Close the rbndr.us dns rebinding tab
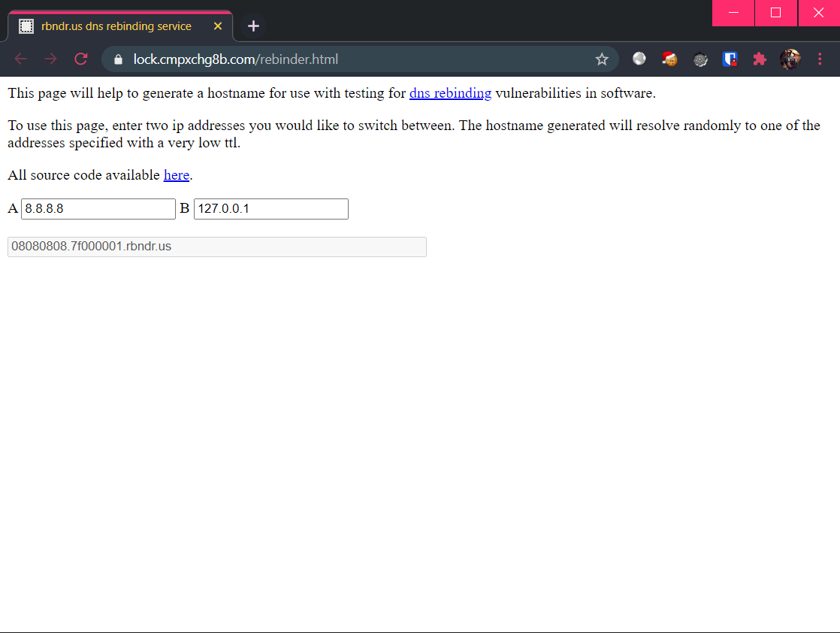Screen dimensions: 840x633 217,26
